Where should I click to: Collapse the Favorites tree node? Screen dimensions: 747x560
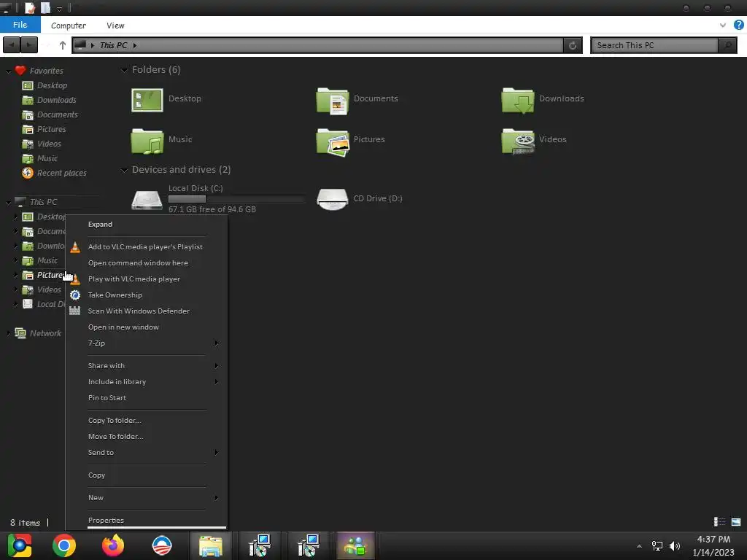click(x=8, y=71)
